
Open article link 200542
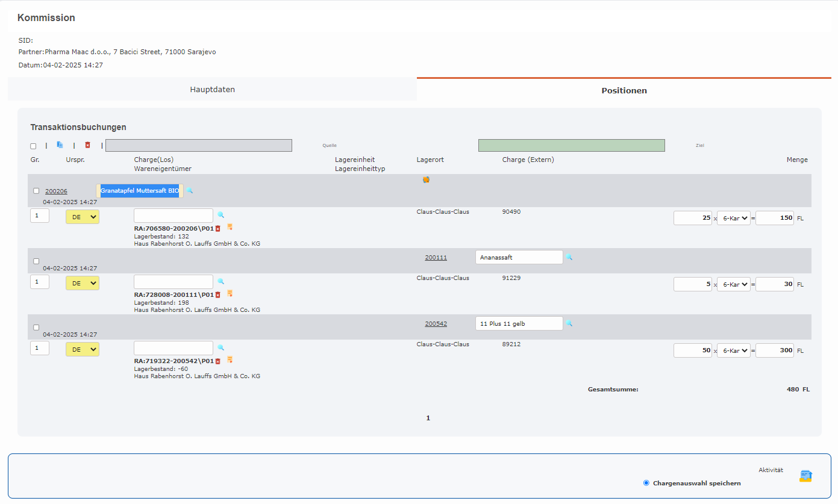tap(436, 323)
